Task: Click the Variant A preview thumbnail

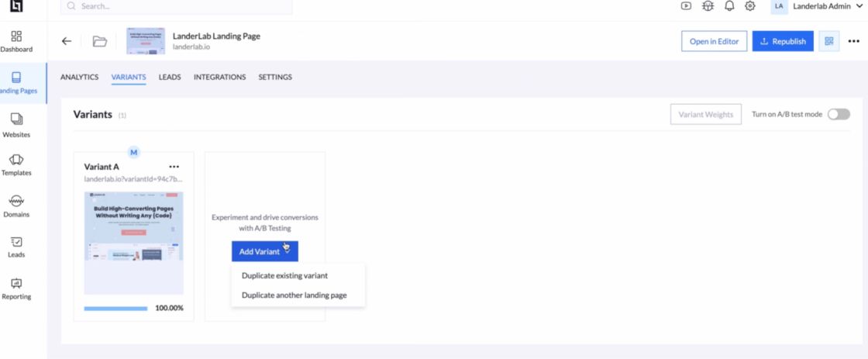Action: [134, 243]
